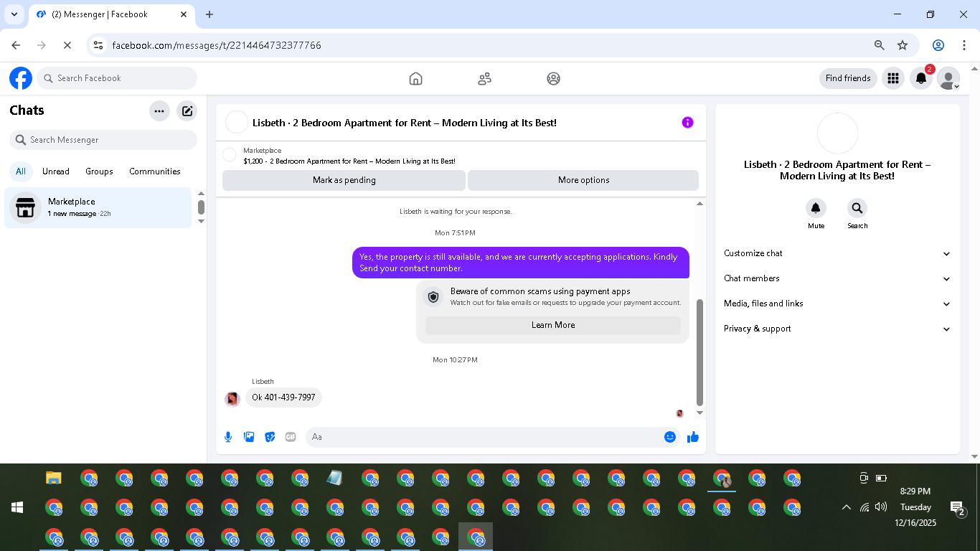Viewport: 980px width, 551px height.
Task: Open the Friends icon in top navigation
Action: click(x=484, y=79)
